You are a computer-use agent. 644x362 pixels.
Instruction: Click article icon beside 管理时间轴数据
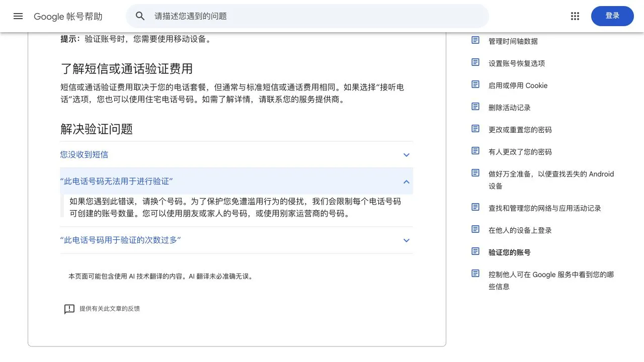(x=475, y=40)
